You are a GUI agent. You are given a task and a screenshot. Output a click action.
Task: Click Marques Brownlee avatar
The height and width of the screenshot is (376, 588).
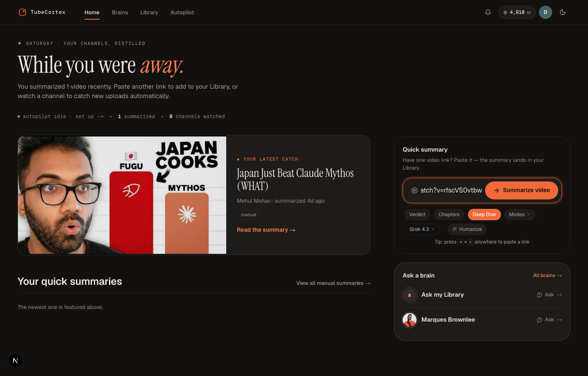point(410,320)
